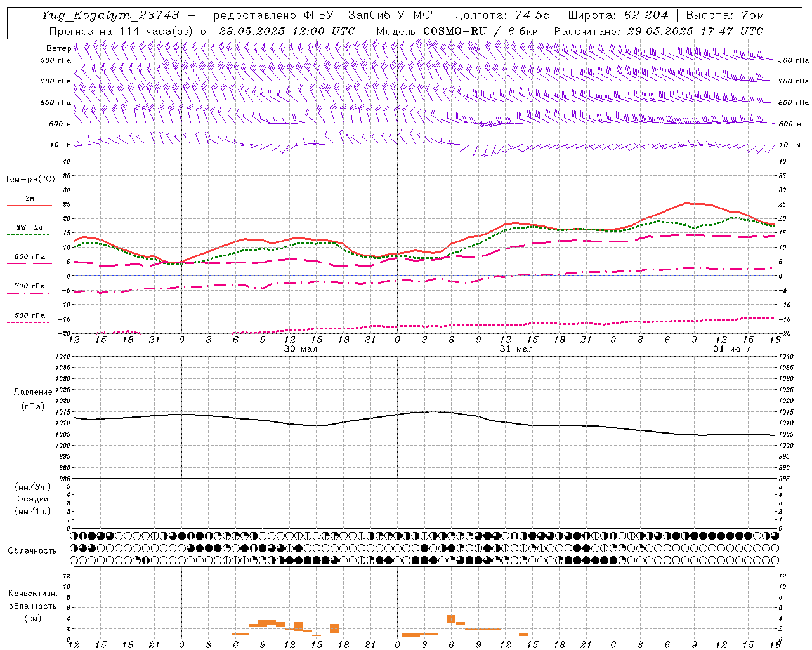Click the Рассчитано: 29.05.2025 17:47 UTC text

click(x=658, y=31)
